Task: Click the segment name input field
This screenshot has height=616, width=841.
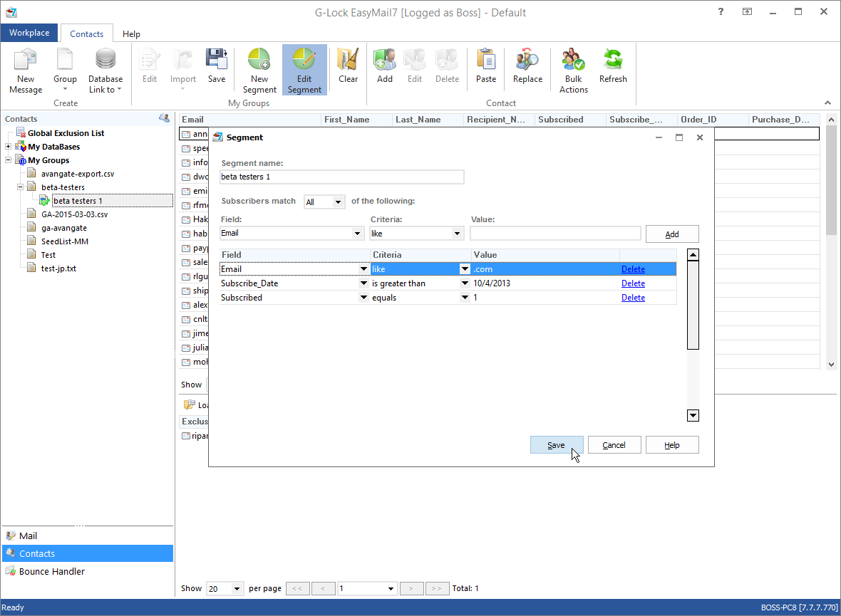Action: click(342, 177)
